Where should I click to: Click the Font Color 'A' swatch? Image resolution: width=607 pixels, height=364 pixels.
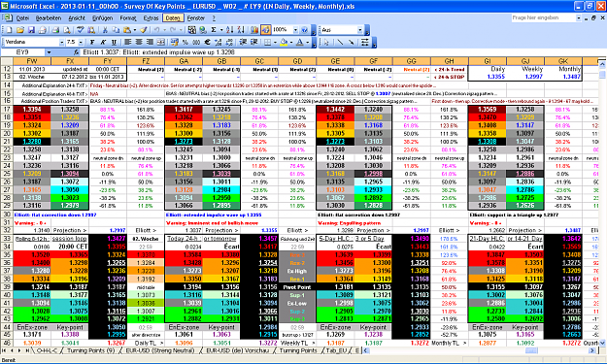pyautogui.click(x=300, y=42)
